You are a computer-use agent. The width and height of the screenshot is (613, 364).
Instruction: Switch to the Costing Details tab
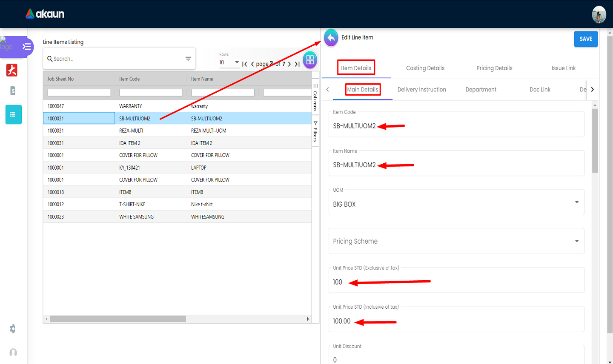(425, 68)
